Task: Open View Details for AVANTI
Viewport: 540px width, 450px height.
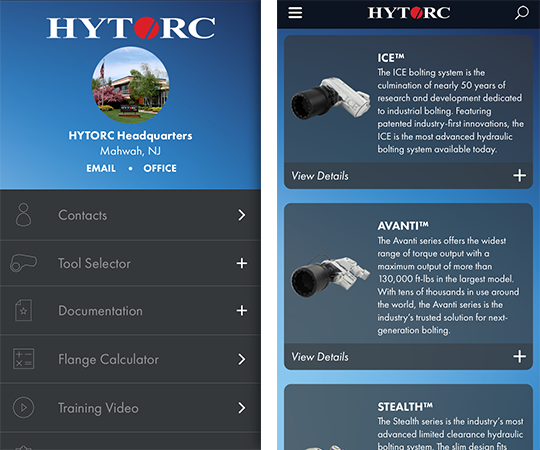Action: pos(320,357)
